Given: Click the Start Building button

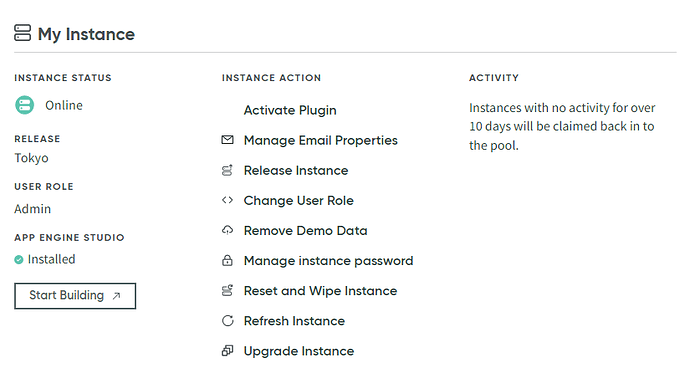Looking at the screenshot, I should click(75, 296).
